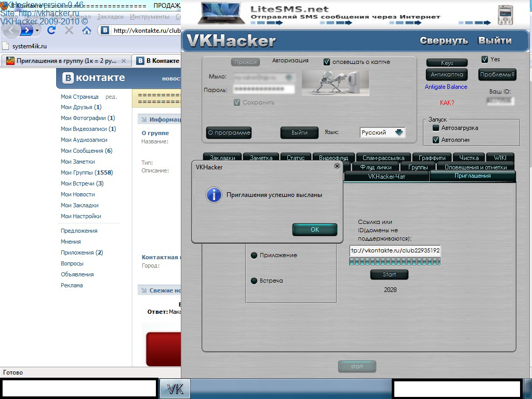This screenshot has height=399, width=532.
Task: Toggle the Сохранить checkbox
Action: pyautogui.click(x=237, y=102)
